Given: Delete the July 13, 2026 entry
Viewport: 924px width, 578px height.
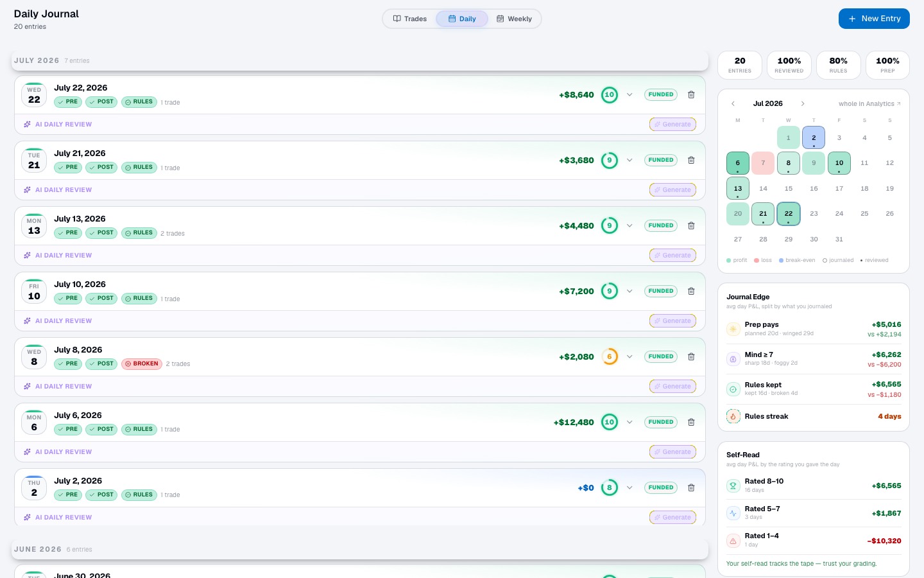Looking at the screenshot, I should tap(691, 225).
